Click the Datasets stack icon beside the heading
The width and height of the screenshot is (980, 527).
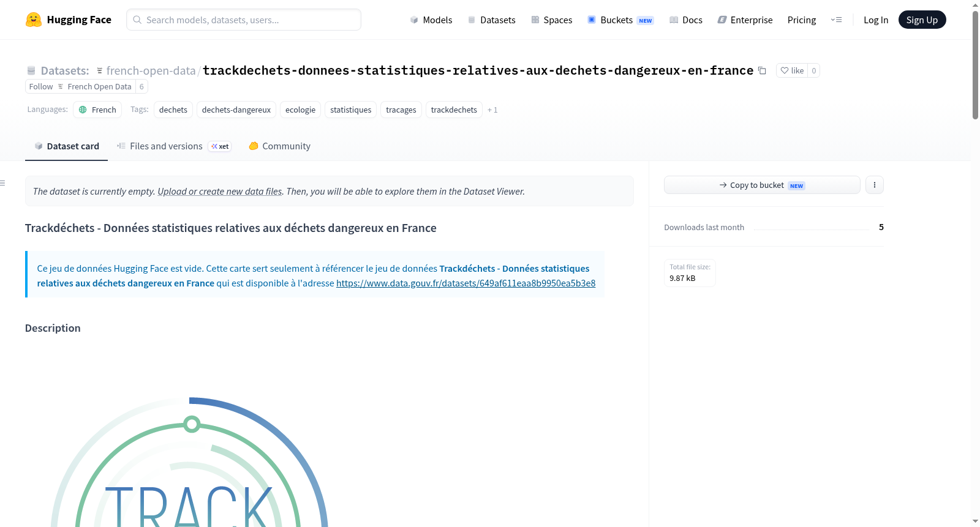click(31, 70)
